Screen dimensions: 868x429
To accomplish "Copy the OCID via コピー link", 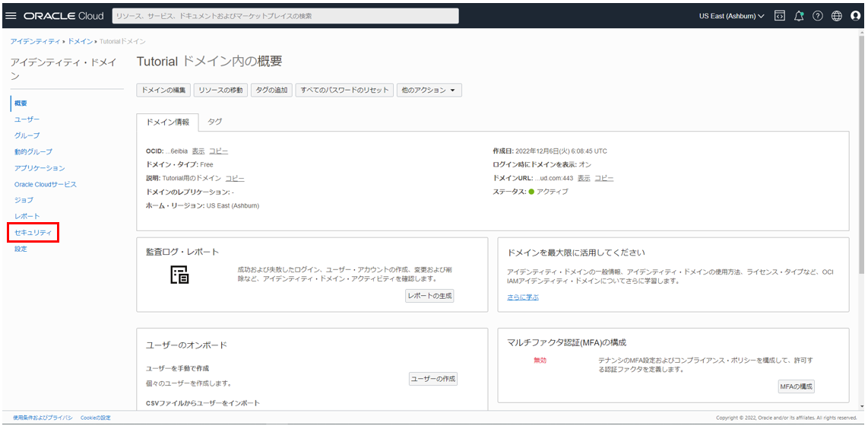I will tap(218, 151).
